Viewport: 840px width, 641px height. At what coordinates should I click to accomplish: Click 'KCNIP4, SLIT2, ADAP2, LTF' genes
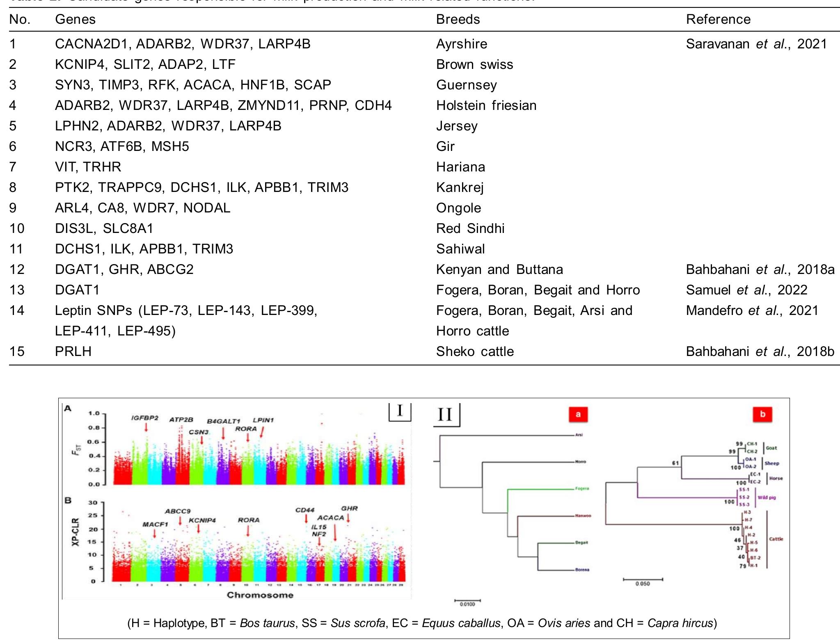coord(145,64)
